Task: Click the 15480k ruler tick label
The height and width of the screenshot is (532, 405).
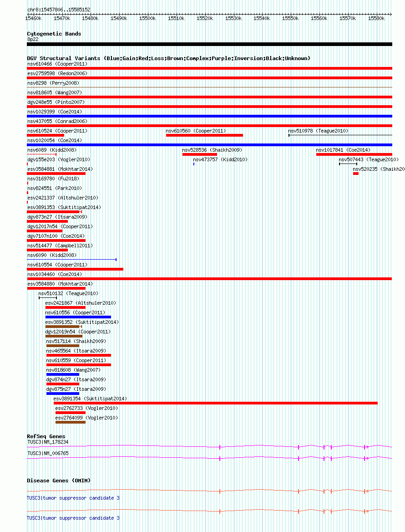Action: (90, 18)
